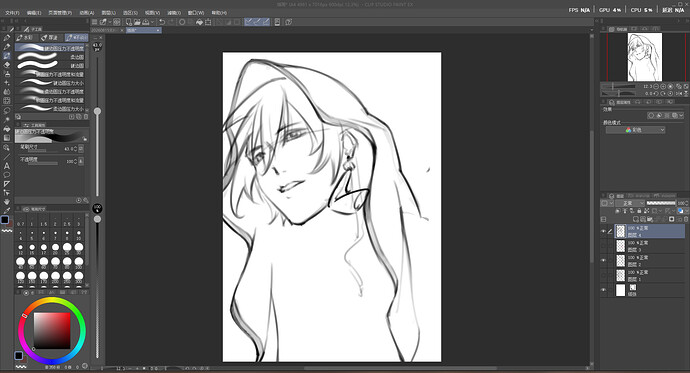Open the 帮助(H) menu
This screenshot has width=690, height=373.
click(x=219, y=13)
